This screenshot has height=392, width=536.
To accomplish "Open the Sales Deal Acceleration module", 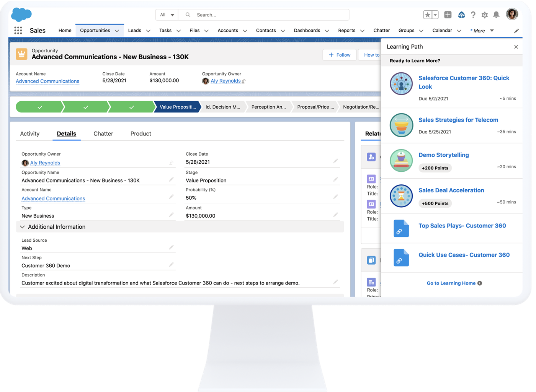I will (x=451, y=190).
